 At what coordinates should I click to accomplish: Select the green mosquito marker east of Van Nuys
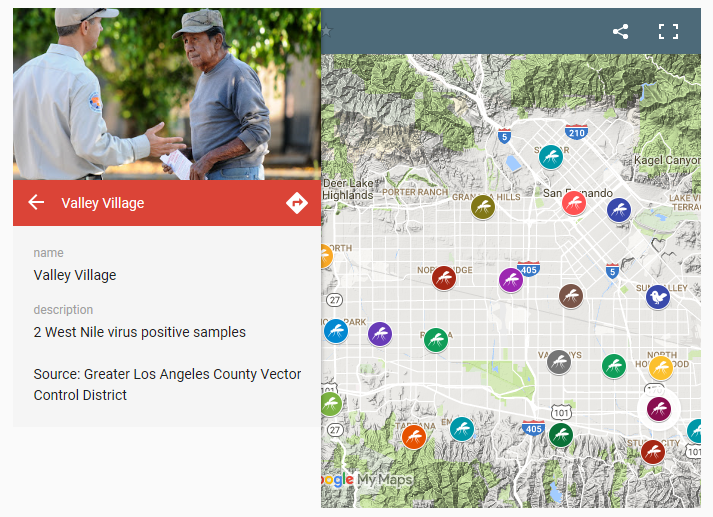click(x=614, y=366)
